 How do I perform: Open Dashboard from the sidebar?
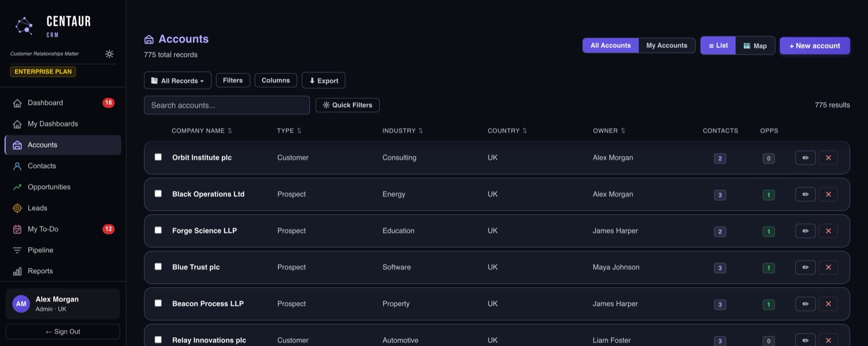pyautogui.click(x=63, y=103)
